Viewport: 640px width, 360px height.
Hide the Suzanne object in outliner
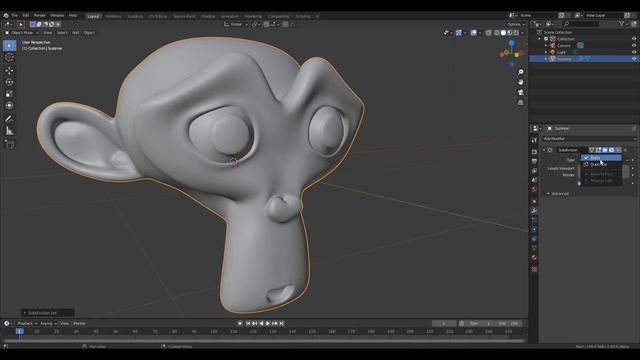634,59
